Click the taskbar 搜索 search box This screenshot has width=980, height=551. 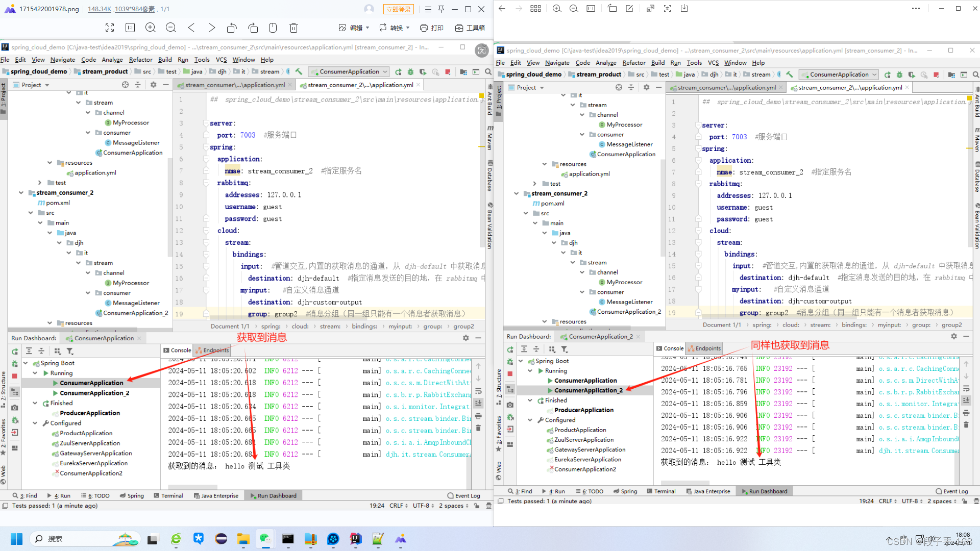coord(85,539)
